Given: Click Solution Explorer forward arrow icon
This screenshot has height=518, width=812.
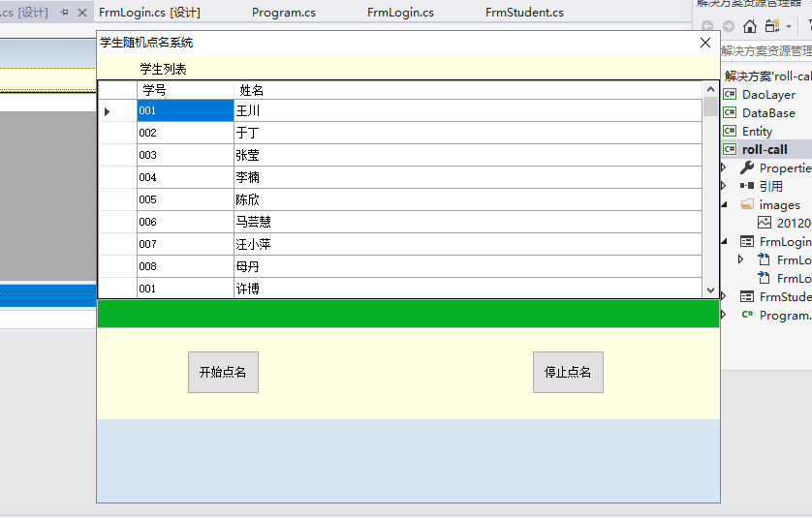Looking at the screenshot, I should [729, 26].
